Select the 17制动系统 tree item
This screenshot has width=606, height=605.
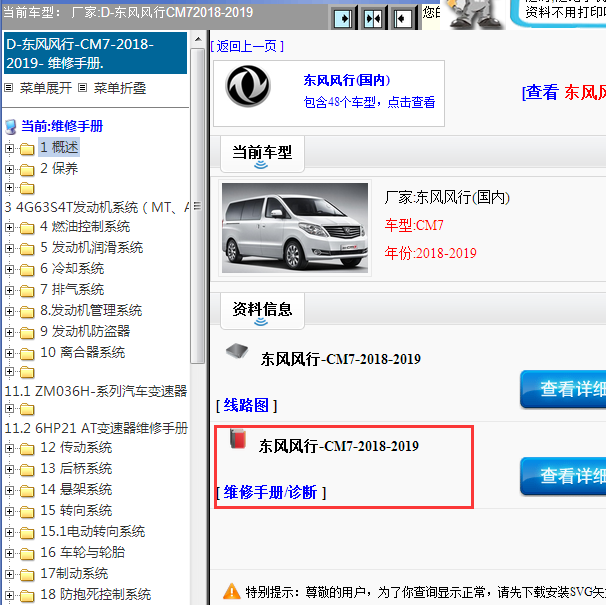coord(74,573)
